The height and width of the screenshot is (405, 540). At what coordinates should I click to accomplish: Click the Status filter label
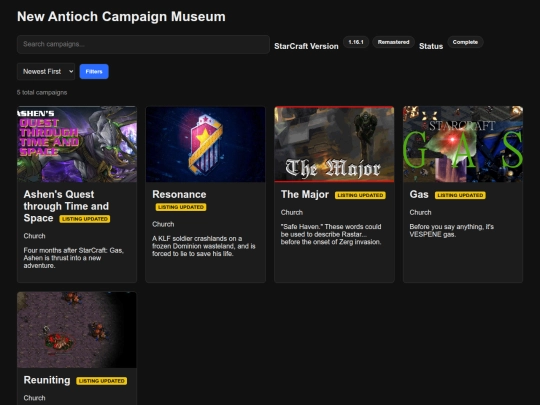(x=431, y=46)
